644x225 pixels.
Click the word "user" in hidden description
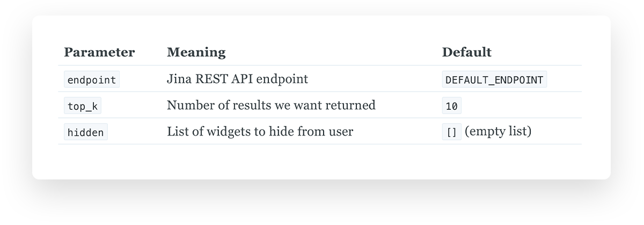tap(341, 131)
